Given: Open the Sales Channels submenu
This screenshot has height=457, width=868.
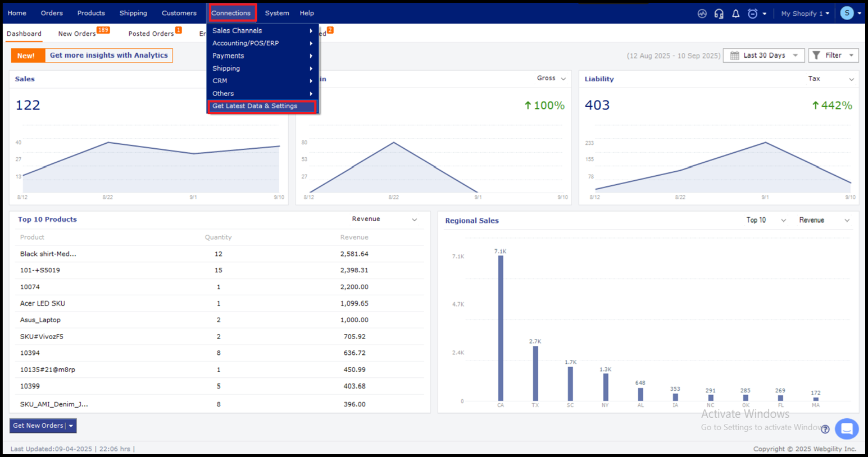Looking at the screenshot, I should (262, 31).
